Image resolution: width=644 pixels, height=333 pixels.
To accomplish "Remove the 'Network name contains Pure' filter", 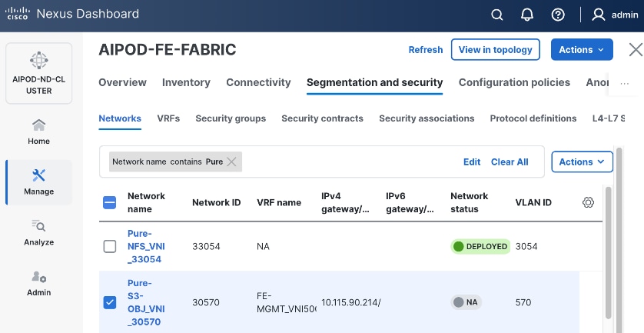I will pos(231,162).
